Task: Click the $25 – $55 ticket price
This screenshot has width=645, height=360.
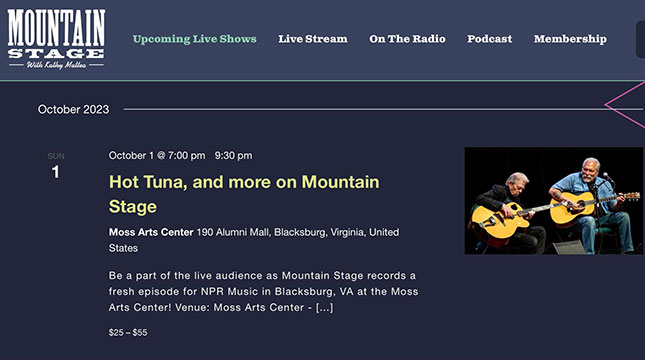Action: 128,332
